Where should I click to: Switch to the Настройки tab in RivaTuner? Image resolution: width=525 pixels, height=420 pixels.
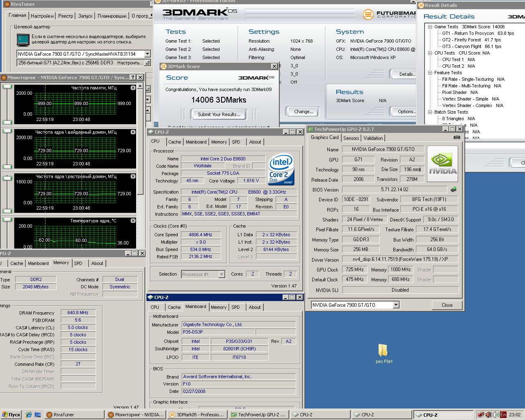pos(42,16)
